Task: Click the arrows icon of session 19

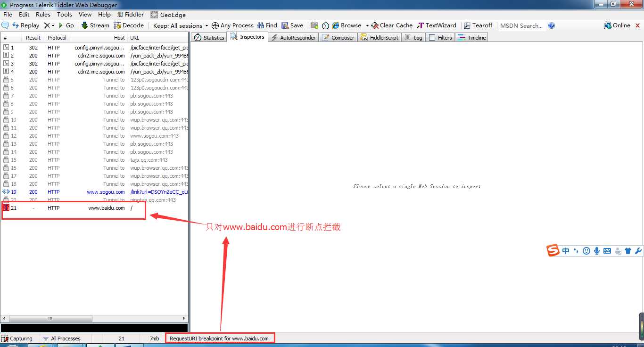Action: click(6, 192)
